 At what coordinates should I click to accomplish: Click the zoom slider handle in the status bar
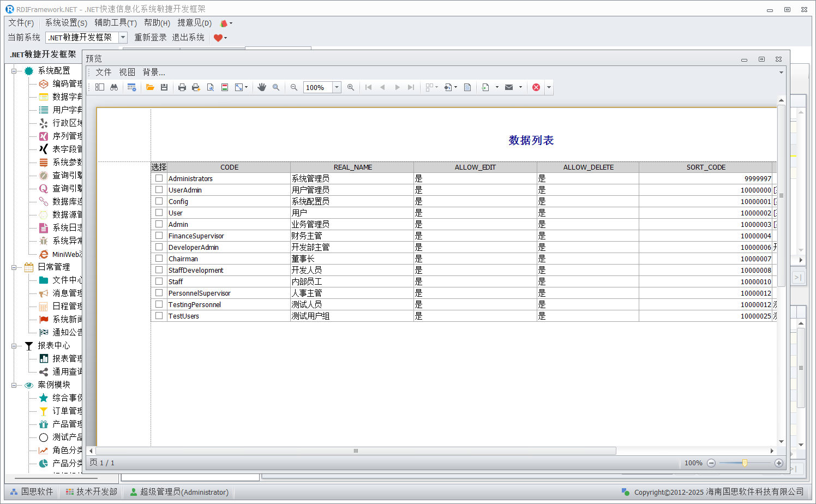click(745, 463)
